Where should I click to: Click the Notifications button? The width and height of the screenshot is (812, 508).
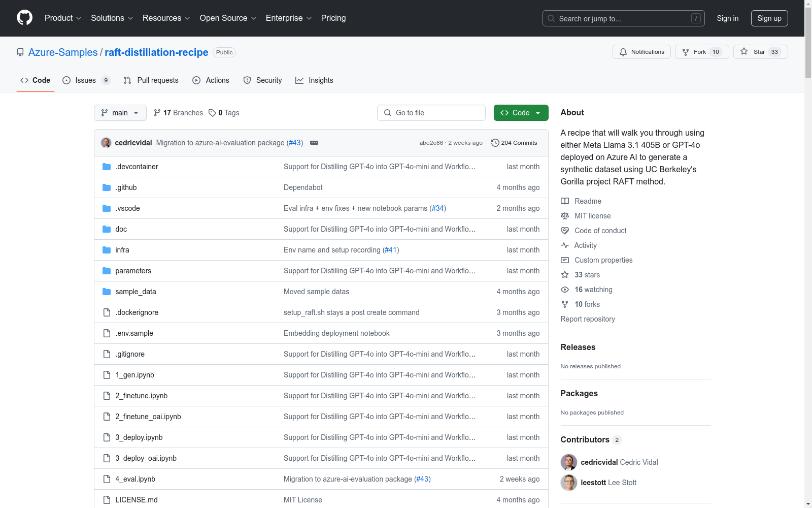click(642, 52)
